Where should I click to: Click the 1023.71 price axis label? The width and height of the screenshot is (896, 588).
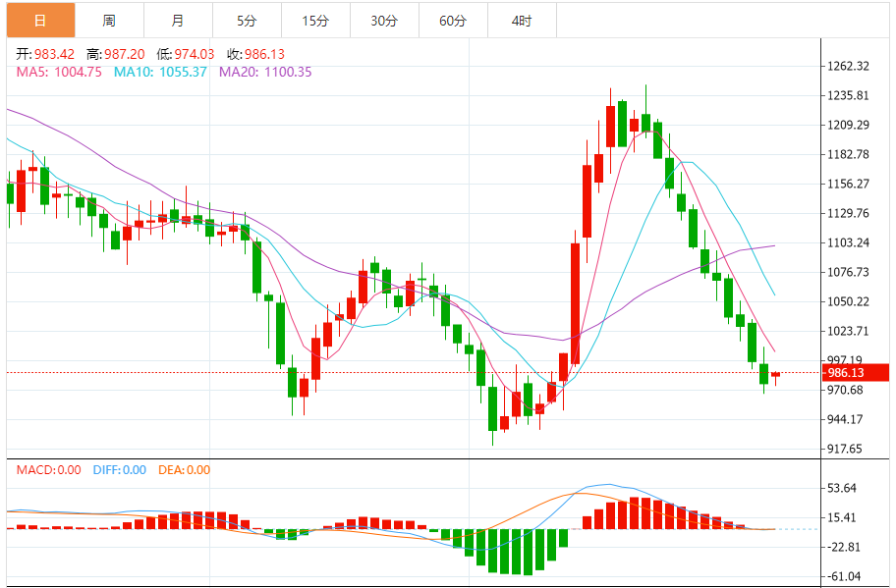pyautogui.click(x=848, y=331)
